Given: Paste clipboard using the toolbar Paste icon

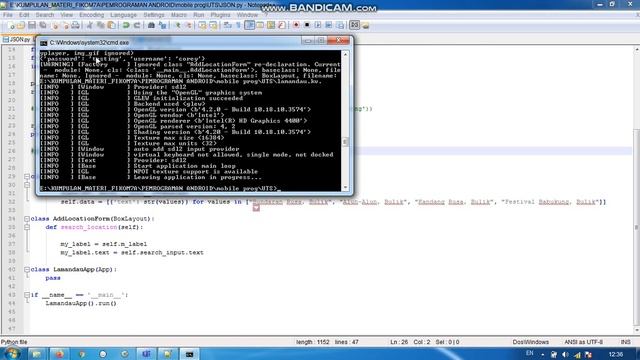Looking at the screenshot, I should [x=111, y=25].
